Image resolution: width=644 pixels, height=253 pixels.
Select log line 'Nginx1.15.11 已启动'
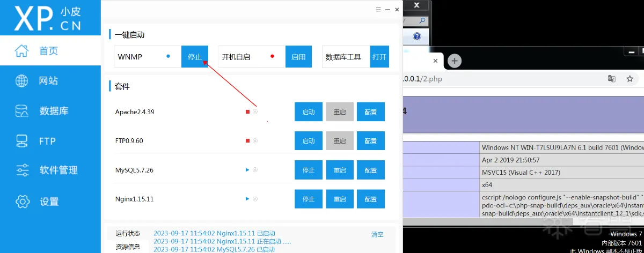[214, 234]
